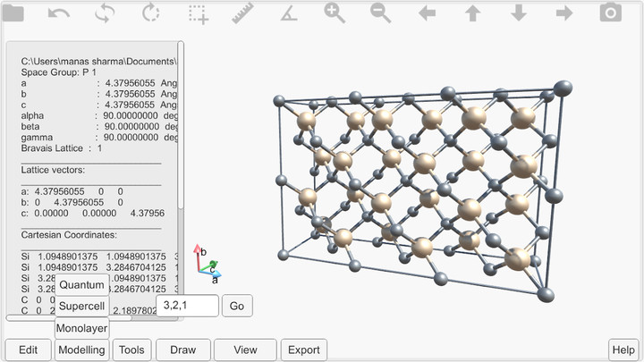Click the down arrow icon in toolbar
The image size is (644, 362).
pos(518,13)
